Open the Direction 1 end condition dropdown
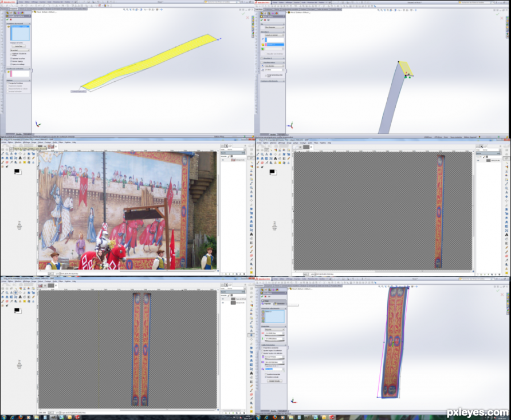 pyautogui.click(x=275, y=35)
